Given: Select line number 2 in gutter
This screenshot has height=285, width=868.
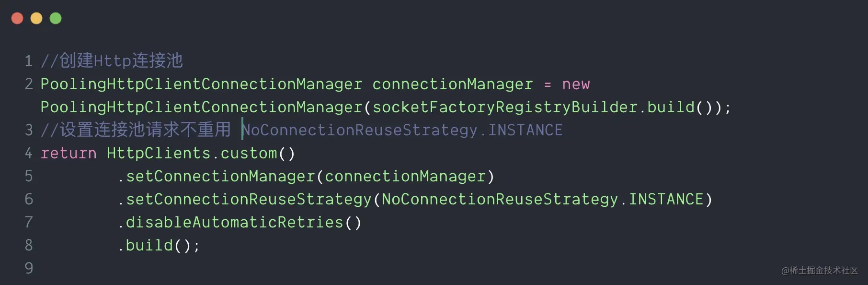Looking at the screenshot, I should [x=29, y=84].
